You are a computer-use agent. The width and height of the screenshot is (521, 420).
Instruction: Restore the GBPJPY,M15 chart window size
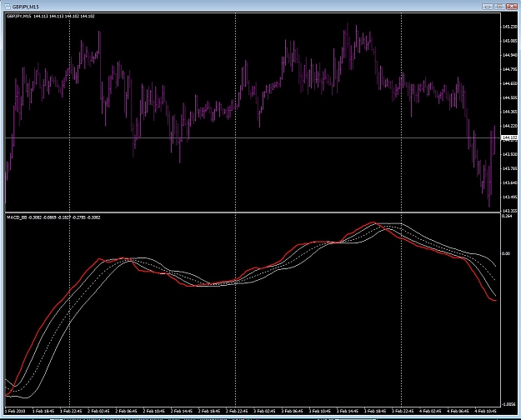pos(499,7)
